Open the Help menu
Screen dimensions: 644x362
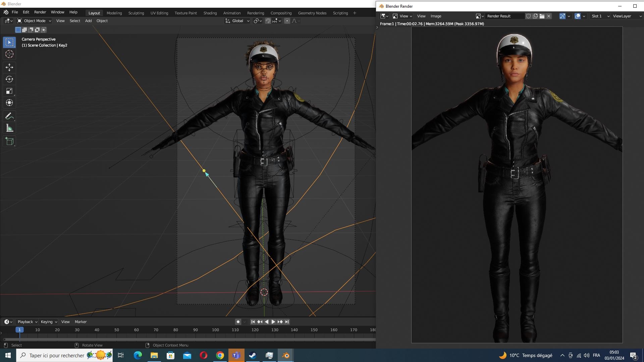pyautogui.click(x=73, y=12)
